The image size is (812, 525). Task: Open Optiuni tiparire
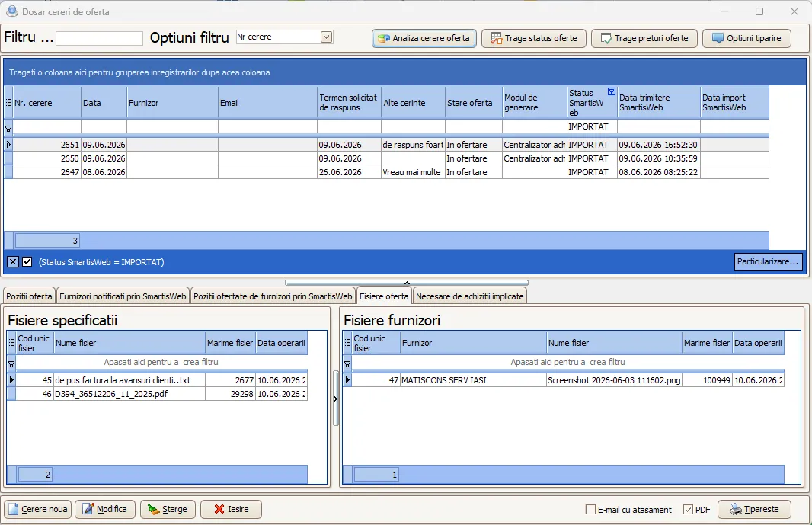(746, 38)
